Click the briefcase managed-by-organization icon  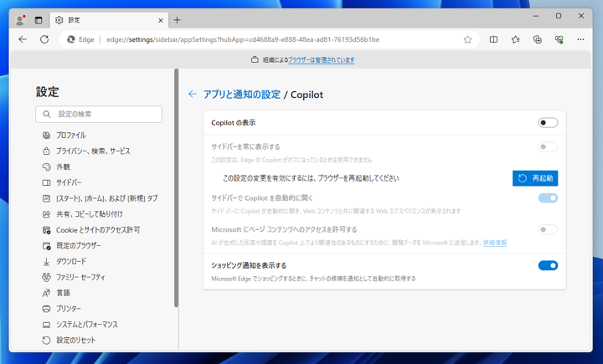(255, 59)
